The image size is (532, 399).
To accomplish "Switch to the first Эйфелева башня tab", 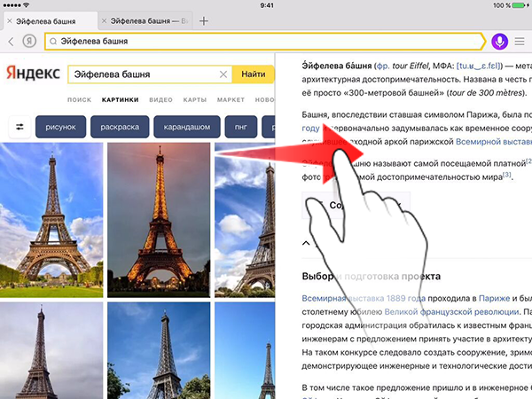I will pyautogui.click(x=51, y=21).
